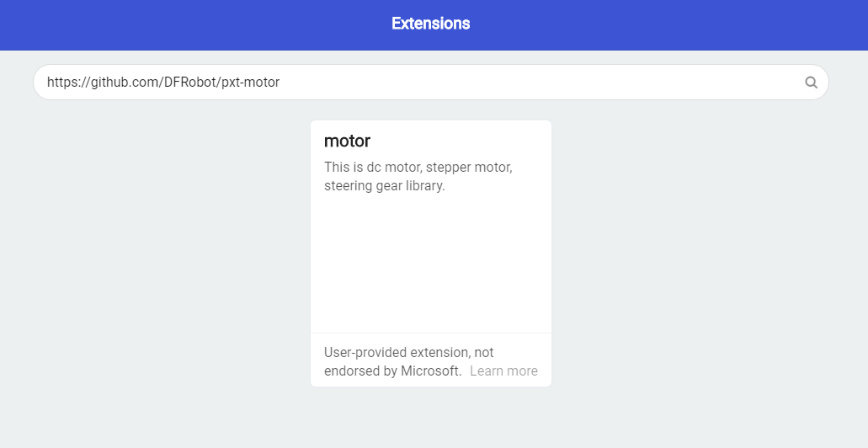Click the blue header bar right of Extensions
The image size is (868, 448).
pos(674,24)
